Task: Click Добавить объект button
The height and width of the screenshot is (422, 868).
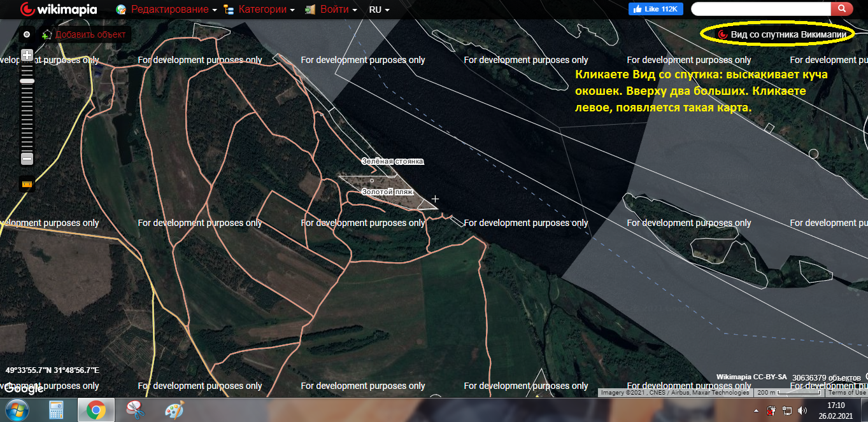Action: pos(85,34)
